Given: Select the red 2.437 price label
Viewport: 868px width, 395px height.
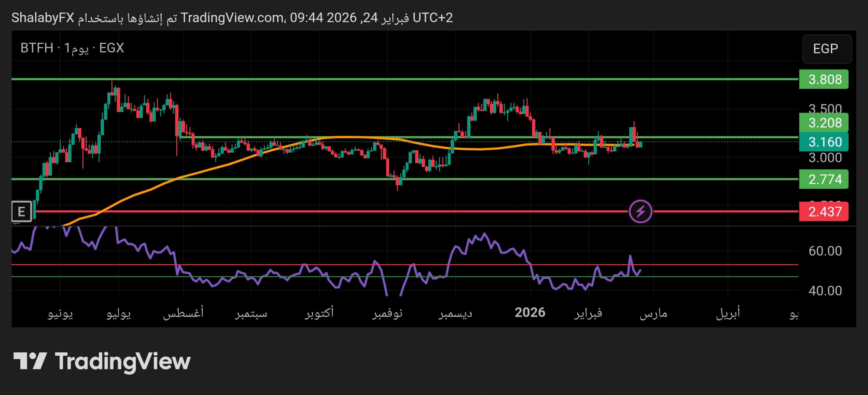Looking at the screenshot, I should tap(824, 211).
